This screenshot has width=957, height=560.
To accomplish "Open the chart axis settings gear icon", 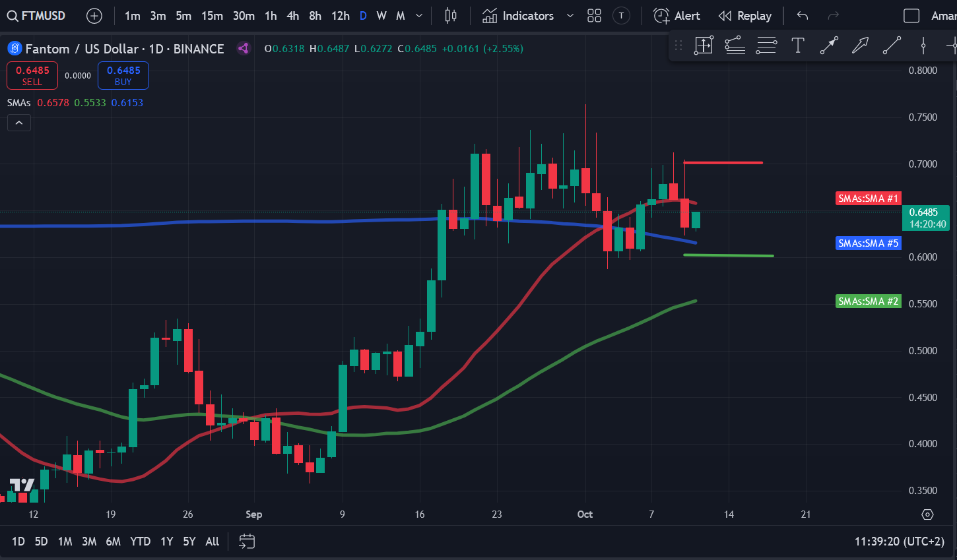I will (927, 514).
